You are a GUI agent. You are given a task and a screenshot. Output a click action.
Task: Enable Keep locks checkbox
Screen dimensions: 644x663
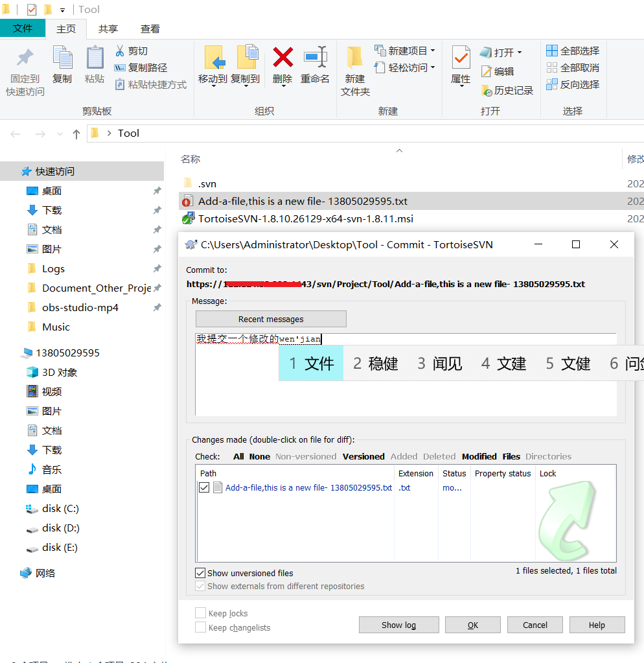(x=200, y=612)
